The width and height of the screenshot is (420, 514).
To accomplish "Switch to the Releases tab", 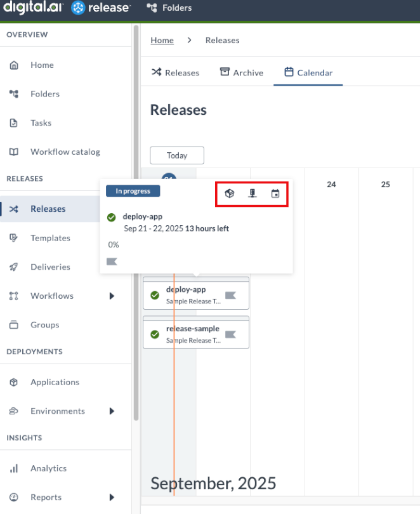I will pyautogui.click(x=175, y=73).
